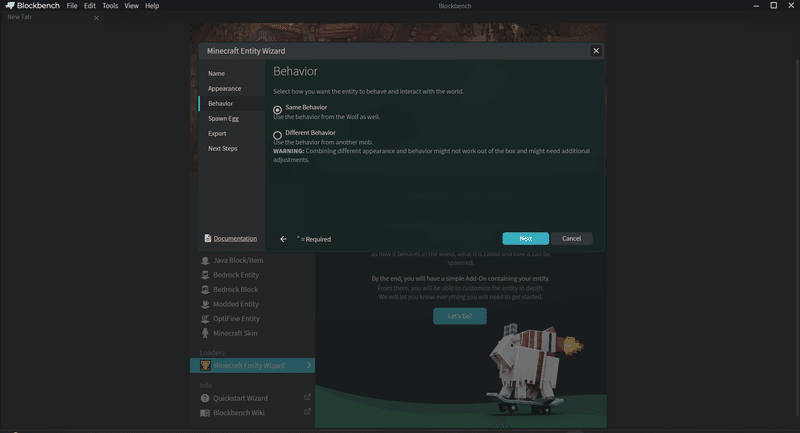
Task: Choose Bedrock Entity format
Action: click(x=253, y=275)
